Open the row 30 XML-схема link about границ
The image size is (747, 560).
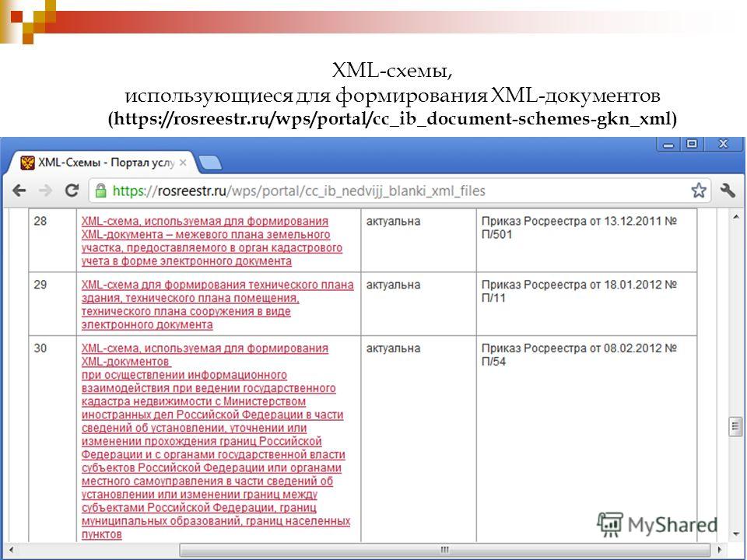(x=216, y=441)
